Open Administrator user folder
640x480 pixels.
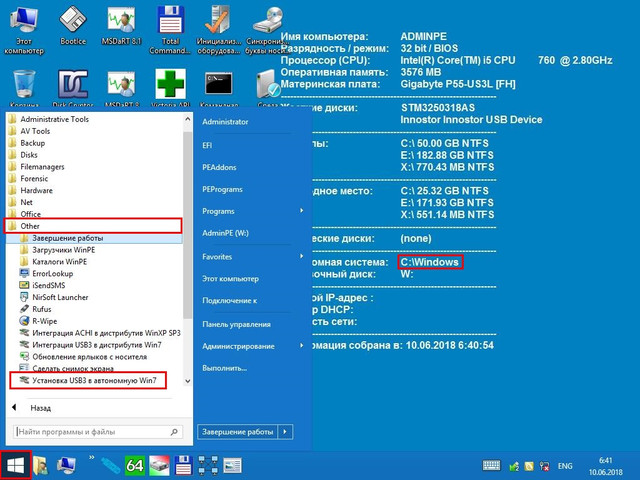point(225,122)
